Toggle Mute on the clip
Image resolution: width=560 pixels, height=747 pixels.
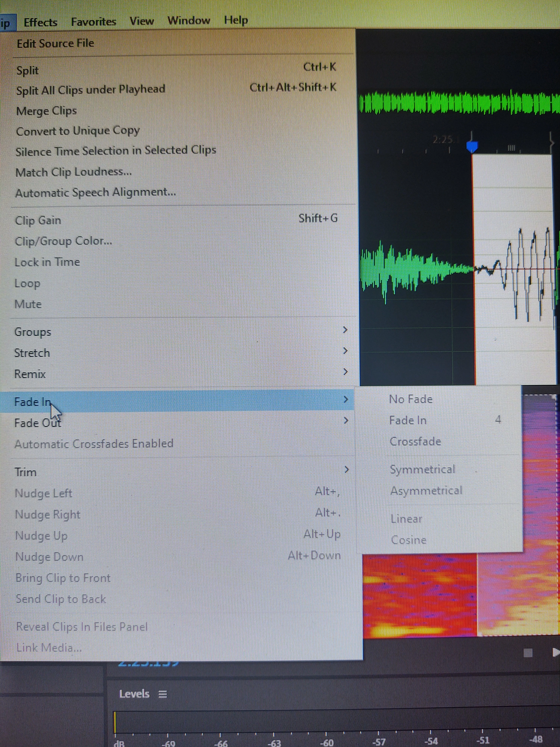[28, 304]
